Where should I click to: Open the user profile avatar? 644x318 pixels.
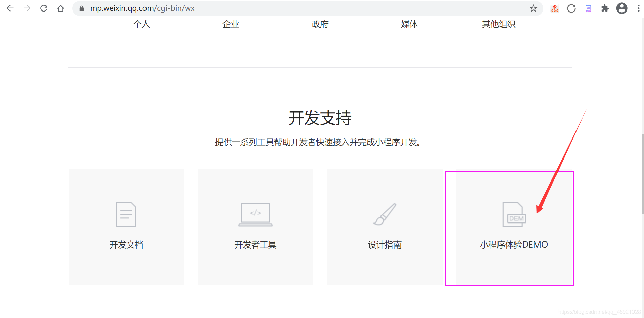pyautogui.click(x=622, y=8)
